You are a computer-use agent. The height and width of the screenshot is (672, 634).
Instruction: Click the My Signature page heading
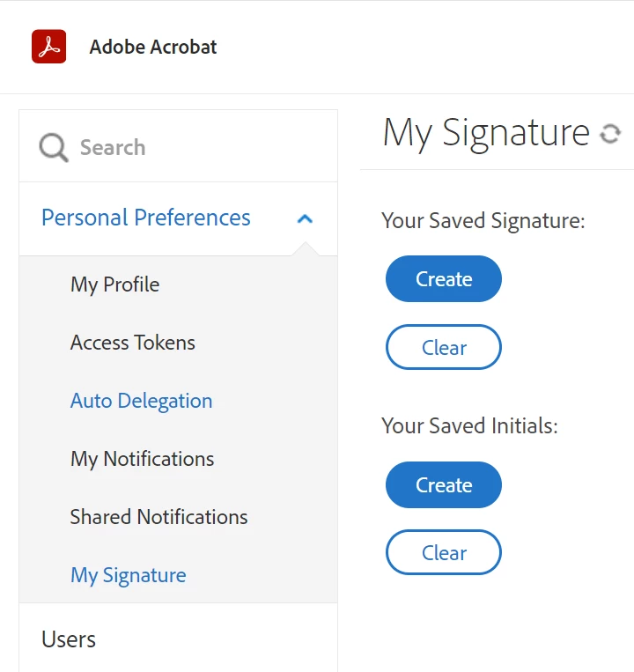coord(486,133)
